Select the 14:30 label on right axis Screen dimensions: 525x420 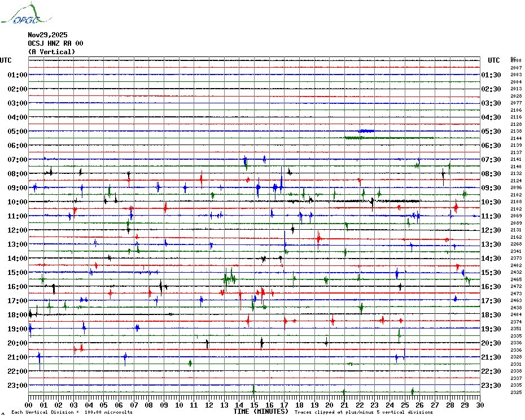coord(491,259)
